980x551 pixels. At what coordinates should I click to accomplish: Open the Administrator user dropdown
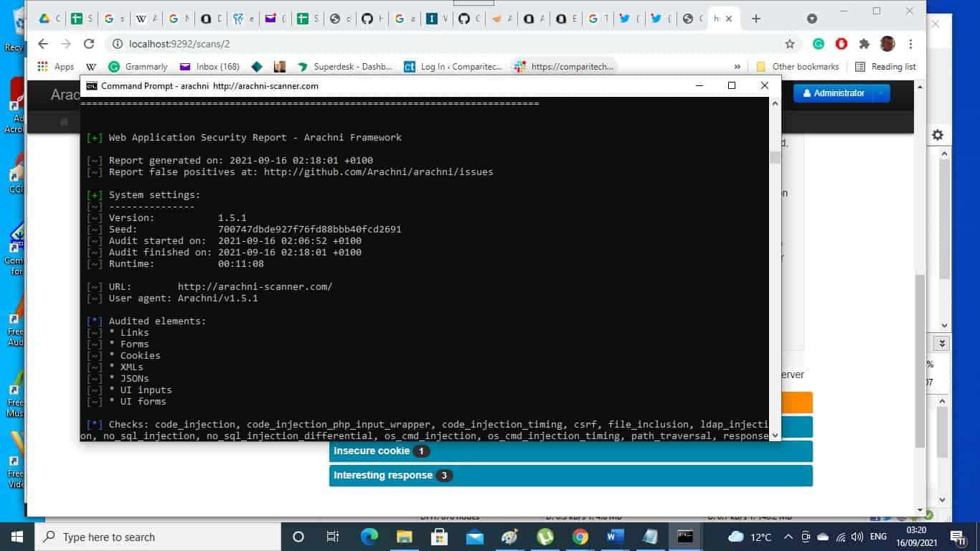click(x=841, y=93)
